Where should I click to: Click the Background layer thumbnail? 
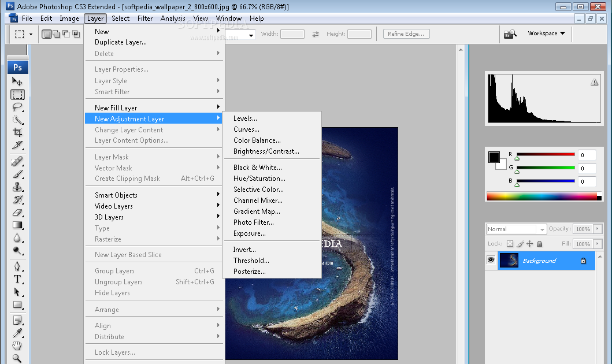(x=509, y=260)
